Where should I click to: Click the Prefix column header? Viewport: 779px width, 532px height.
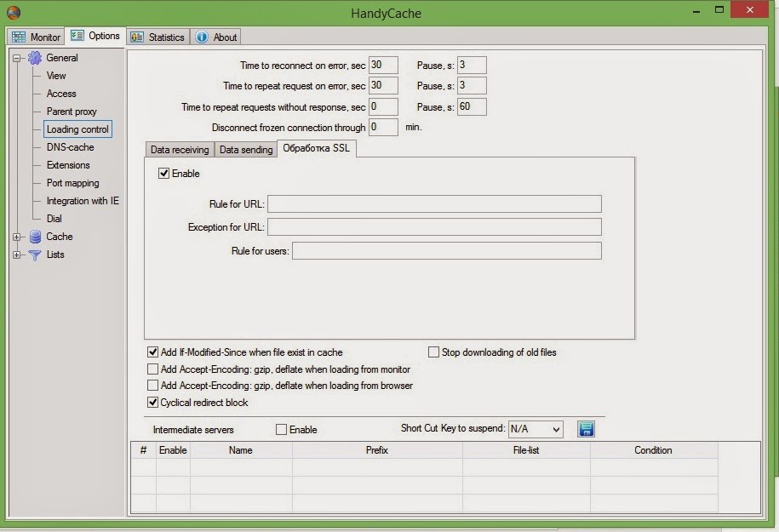click(x=377, y=450)
